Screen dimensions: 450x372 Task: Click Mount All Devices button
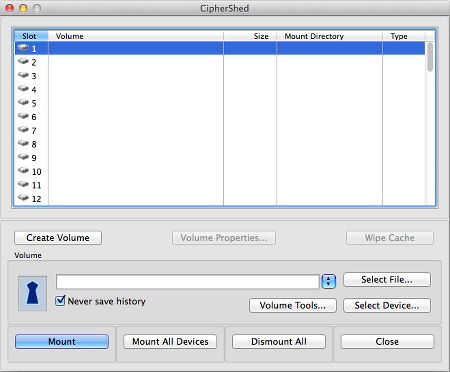(x=170, y=342)
